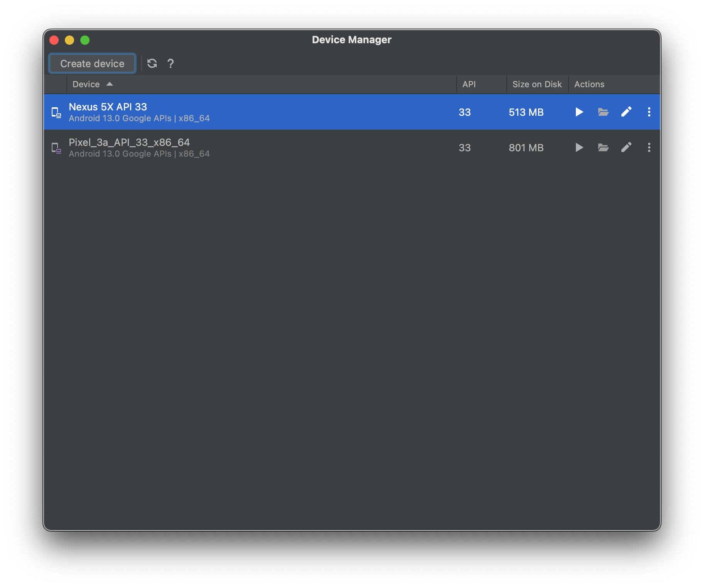Open Nexus 5X folder on disk
704x588 pixels.
(603, 112)
